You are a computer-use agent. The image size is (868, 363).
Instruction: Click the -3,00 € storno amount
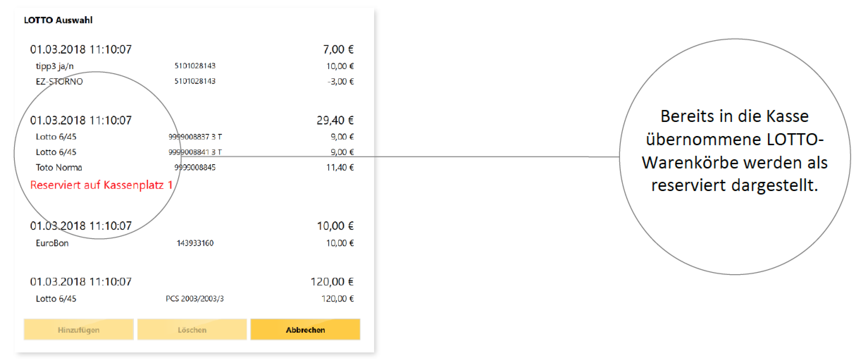(340, 81)
